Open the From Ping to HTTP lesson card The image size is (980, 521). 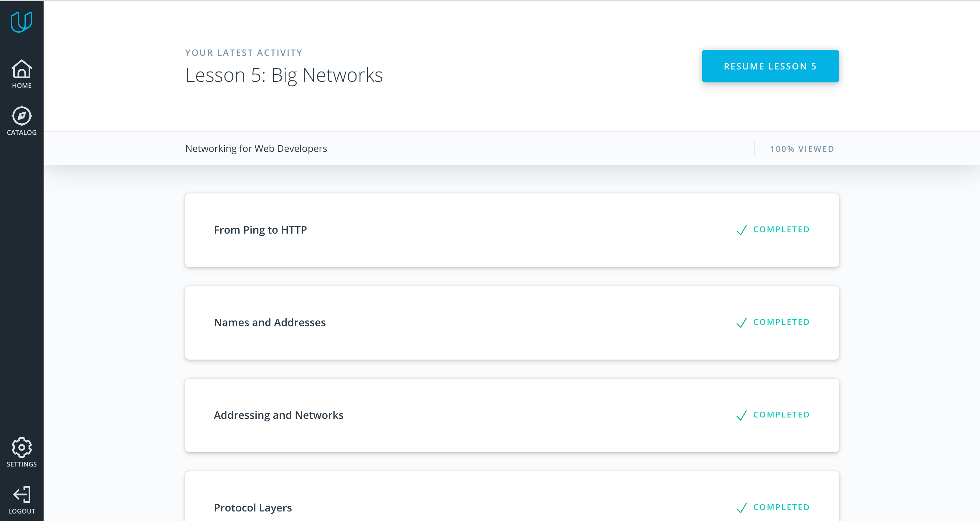260,230
